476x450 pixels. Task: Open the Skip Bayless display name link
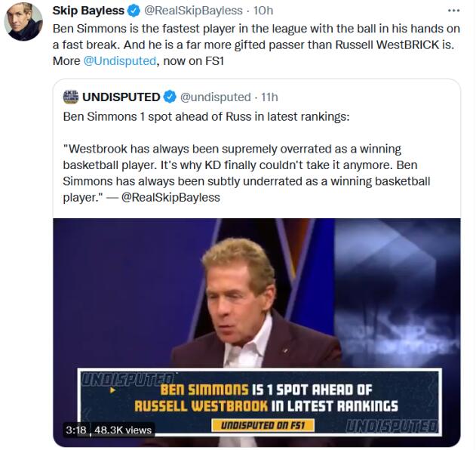tap(88, 11)
